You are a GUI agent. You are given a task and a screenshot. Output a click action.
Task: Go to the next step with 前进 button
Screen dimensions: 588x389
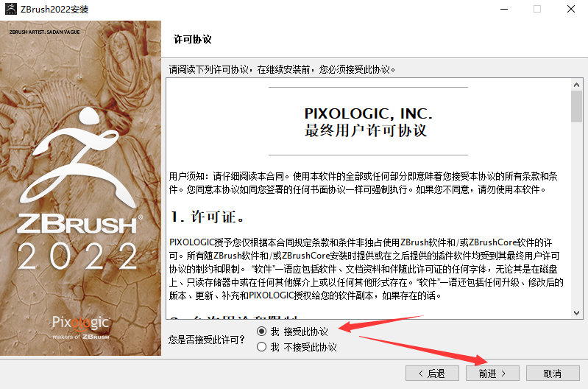[x=492, y=374]
